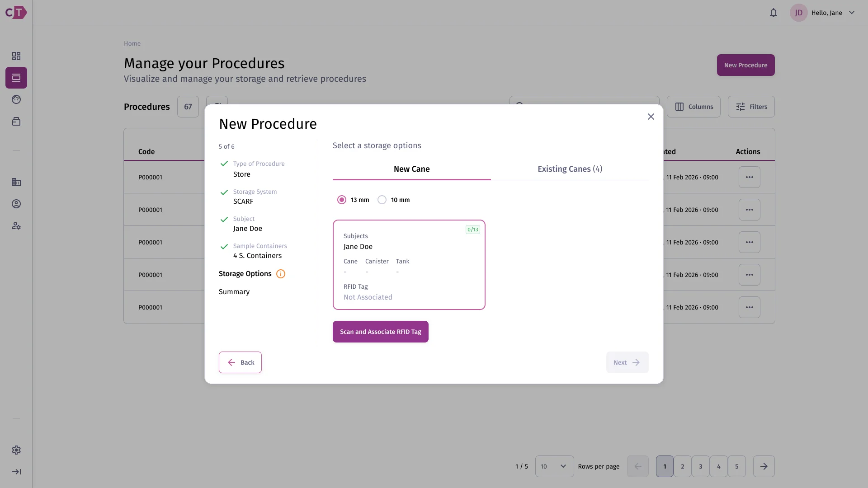The height and width of the screenshot is (488, 868).
Task: Select the 13 mm radio option
Action: [342, 200]
